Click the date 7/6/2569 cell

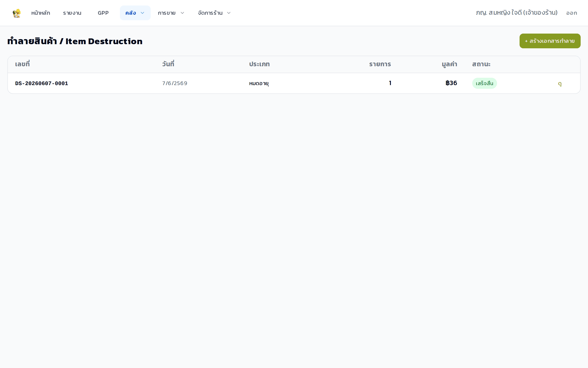(175, 83)
